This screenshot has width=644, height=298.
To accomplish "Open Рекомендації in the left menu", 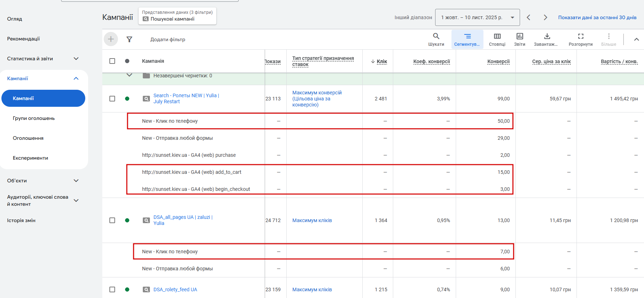I will [23, 39].
